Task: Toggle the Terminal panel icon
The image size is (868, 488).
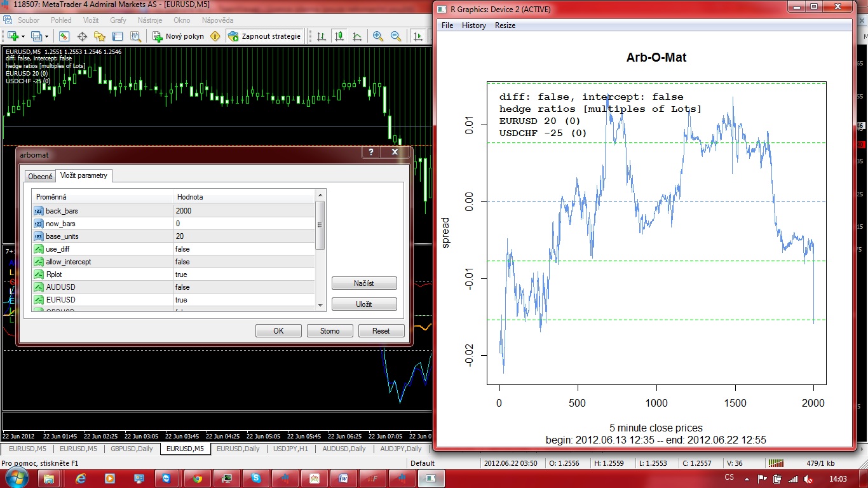Action: tap(118, 36)
